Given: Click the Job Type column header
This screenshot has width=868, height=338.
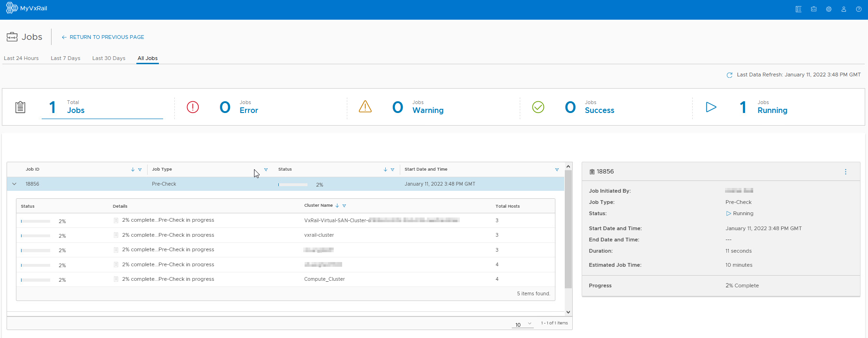Looking at the screenshot, I should pyautogui.click(x=162, y=169).
